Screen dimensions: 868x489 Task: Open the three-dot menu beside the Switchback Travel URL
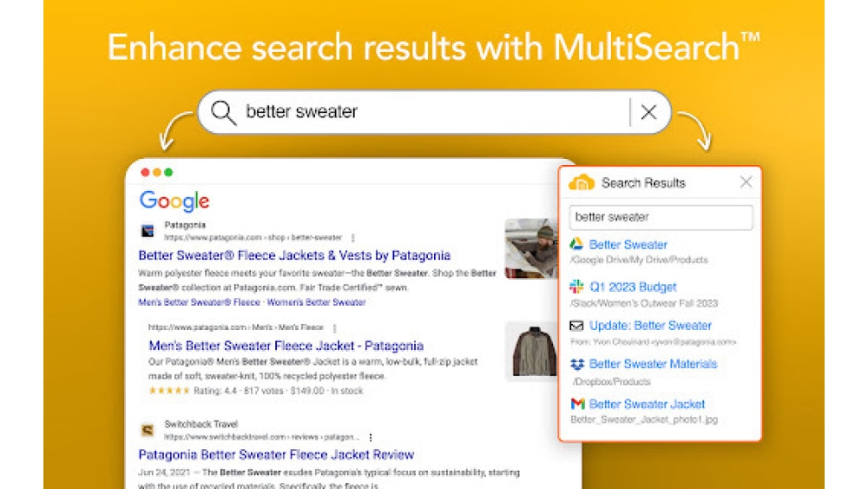371,437
